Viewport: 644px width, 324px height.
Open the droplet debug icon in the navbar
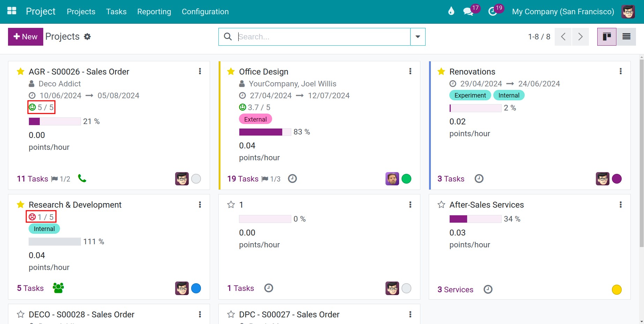pyautogui.click(x=451, y=11)
